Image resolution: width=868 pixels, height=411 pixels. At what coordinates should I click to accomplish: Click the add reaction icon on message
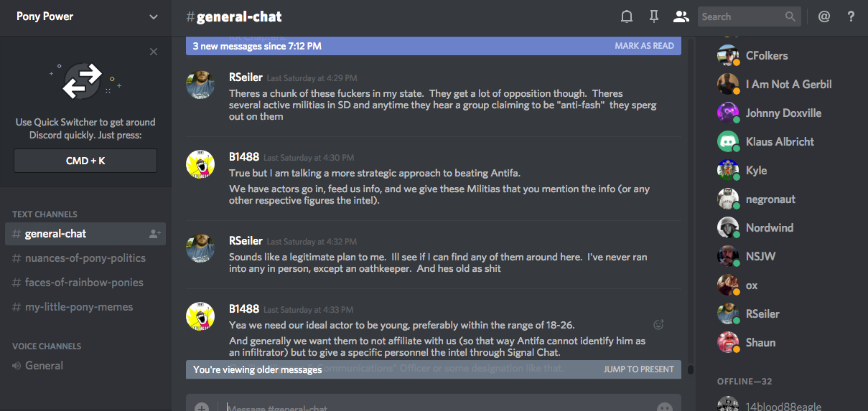click(658, 324)
